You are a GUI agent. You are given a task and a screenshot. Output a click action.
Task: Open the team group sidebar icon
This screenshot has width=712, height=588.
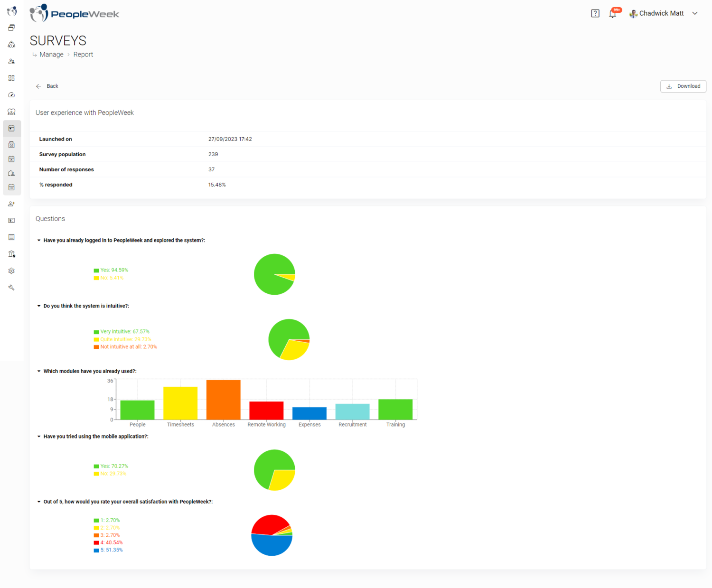coord(11,112)
